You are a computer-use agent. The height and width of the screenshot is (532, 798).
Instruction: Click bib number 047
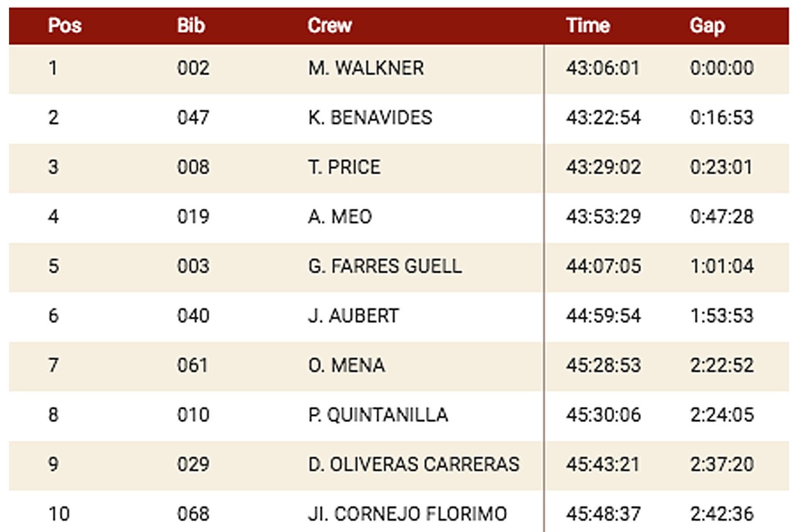click(x=193, y=118)
